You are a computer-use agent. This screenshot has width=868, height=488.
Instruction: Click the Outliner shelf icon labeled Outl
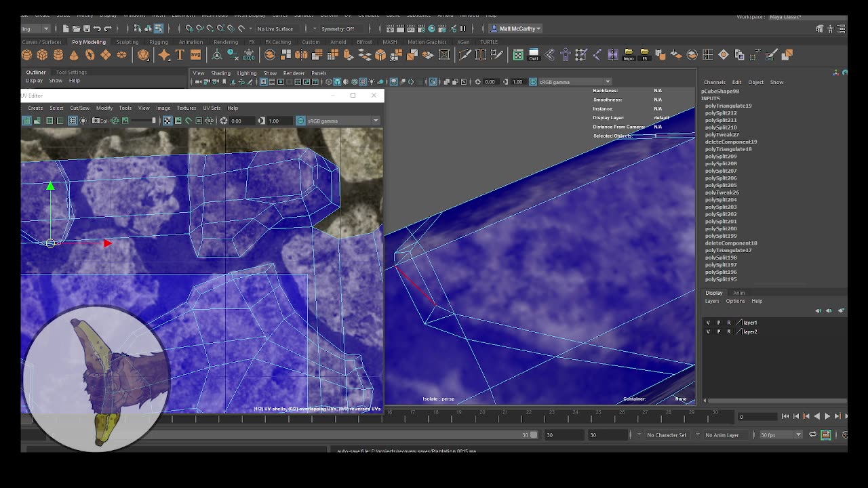tap(534, 55)
